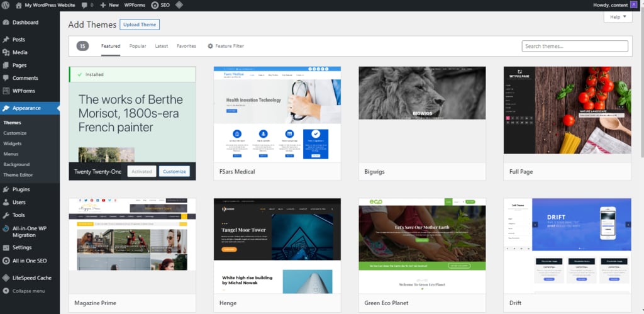Collapse the admin sidebar menu
644x314 pixels.
coord(25,291)
